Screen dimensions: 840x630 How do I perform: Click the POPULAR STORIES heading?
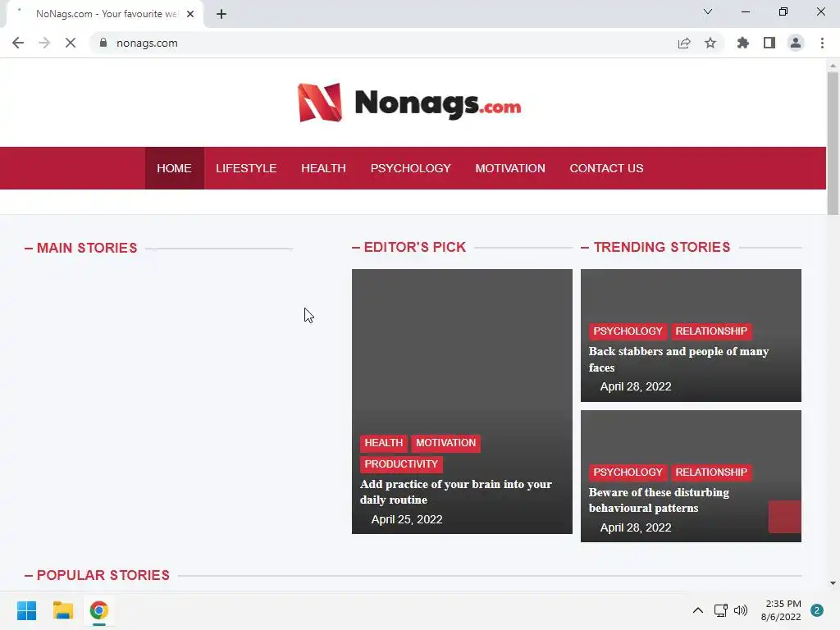pos(103,575)
